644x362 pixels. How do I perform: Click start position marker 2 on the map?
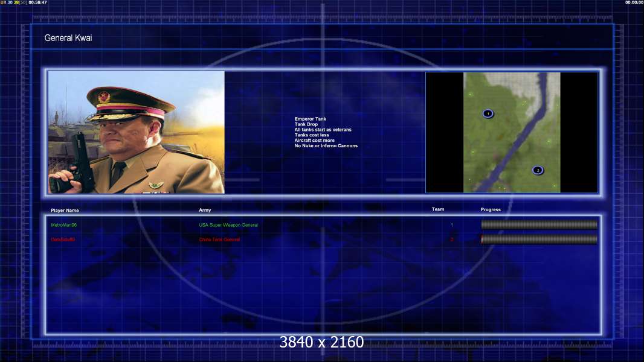[x=538, y=170]
